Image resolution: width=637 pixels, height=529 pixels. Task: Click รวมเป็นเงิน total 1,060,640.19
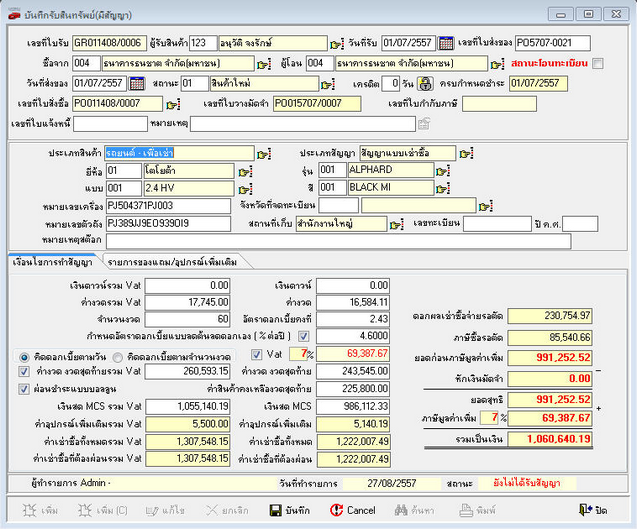point(550,439)
